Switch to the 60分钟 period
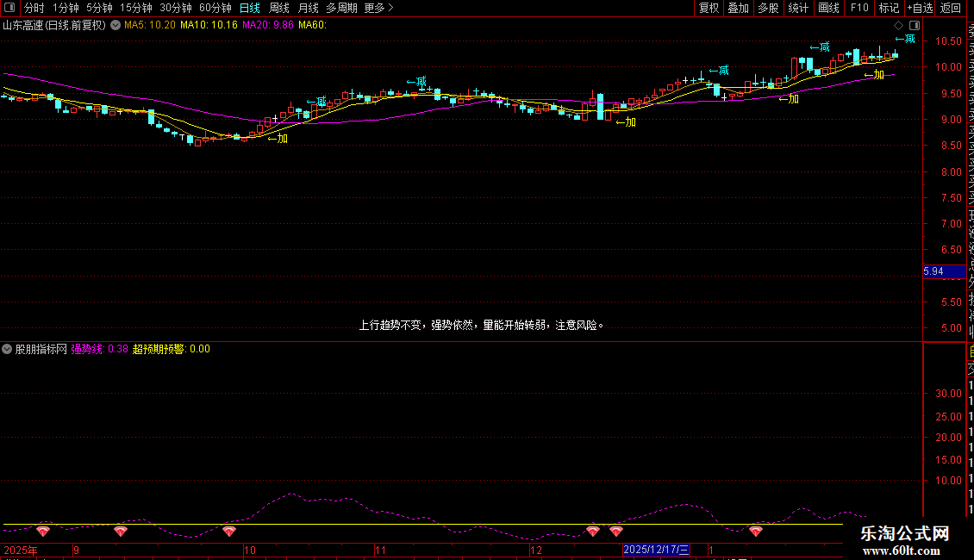The width and height of the screenshot is (974, 560). (x=215, y=8)
